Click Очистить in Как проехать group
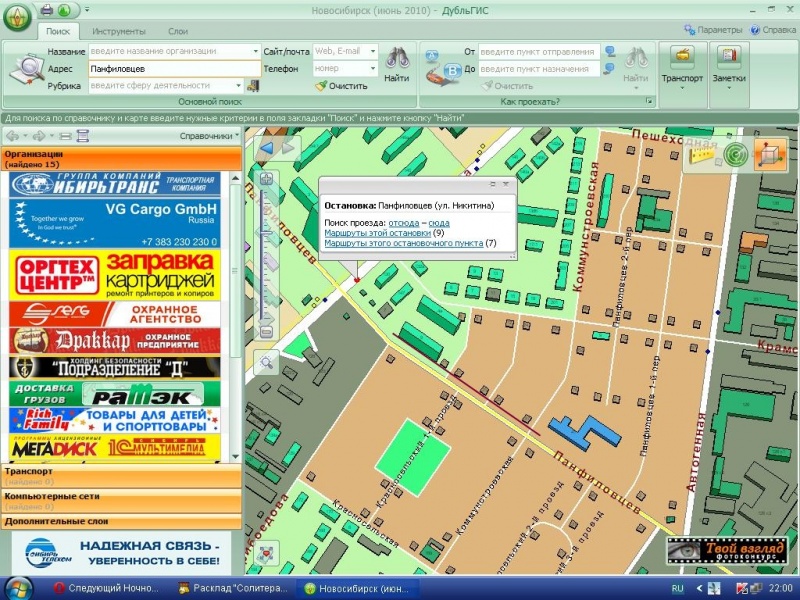This screenshot has width=800, height=600. tap(508, 86)
